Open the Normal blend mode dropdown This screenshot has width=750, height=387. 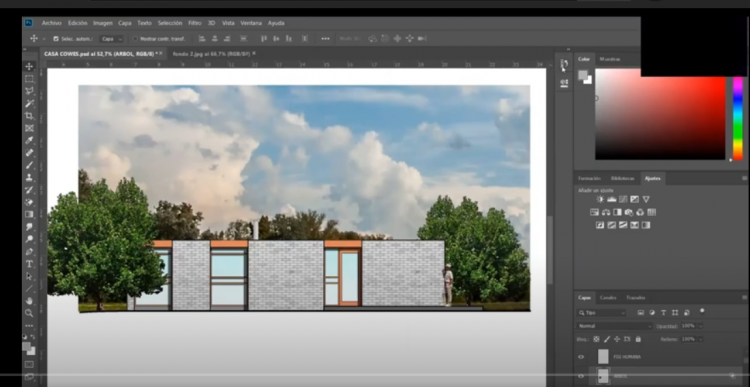pyautogui.click(x=614, y=326)
